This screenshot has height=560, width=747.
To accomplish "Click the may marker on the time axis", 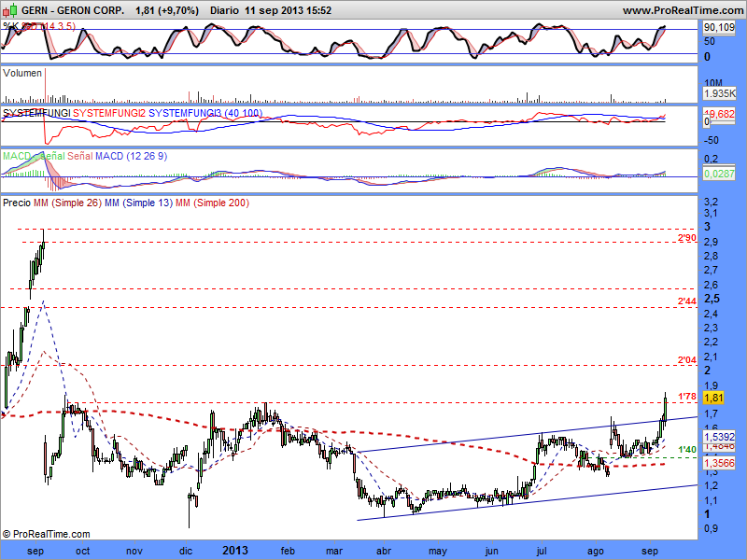I will tap(438, 551).
